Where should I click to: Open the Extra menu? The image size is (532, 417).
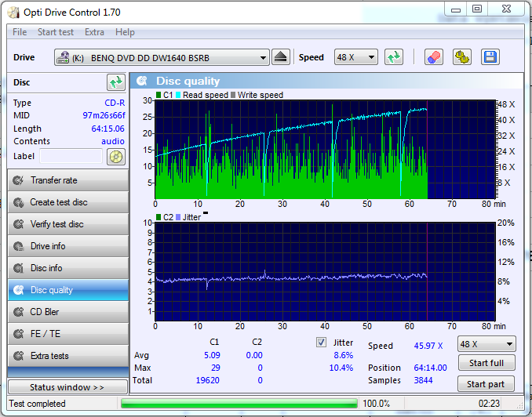[x=94, y=32]
